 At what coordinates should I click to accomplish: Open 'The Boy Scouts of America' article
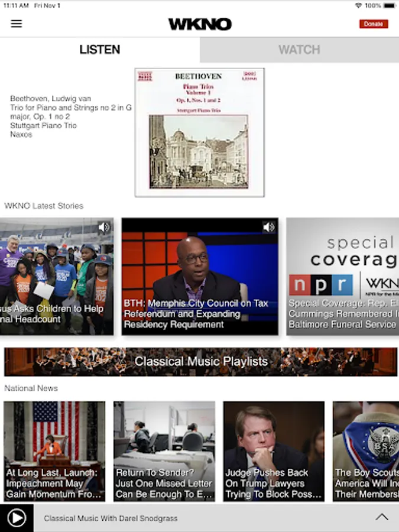(x=366, y=451)
